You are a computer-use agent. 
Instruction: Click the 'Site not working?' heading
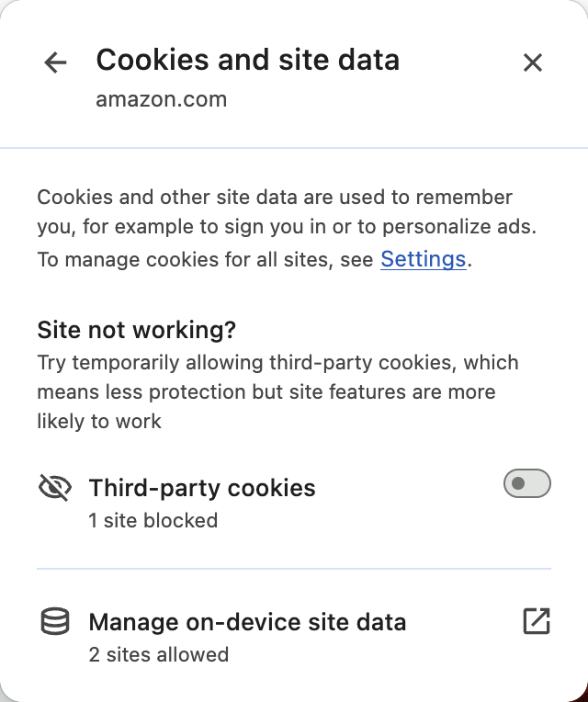tap(136, 330)
